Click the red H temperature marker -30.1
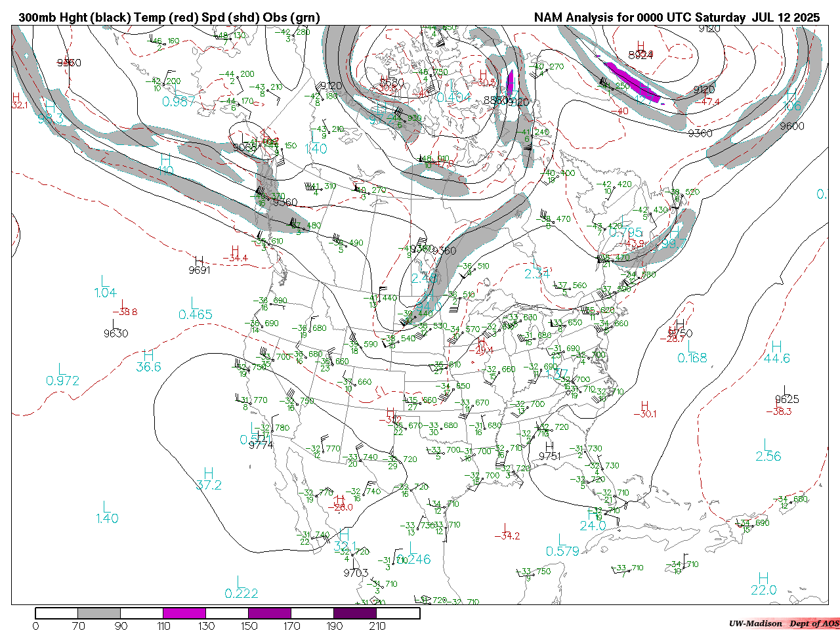 point(644,406)
